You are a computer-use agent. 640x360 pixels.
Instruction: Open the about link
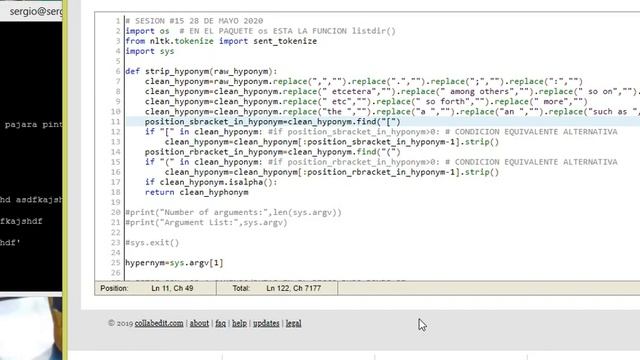(x=199, y=323)
